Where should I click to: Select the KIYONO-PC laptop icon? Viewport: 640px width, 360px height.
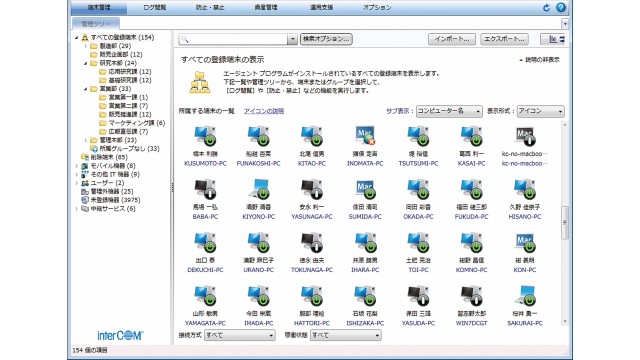[258, 189]
